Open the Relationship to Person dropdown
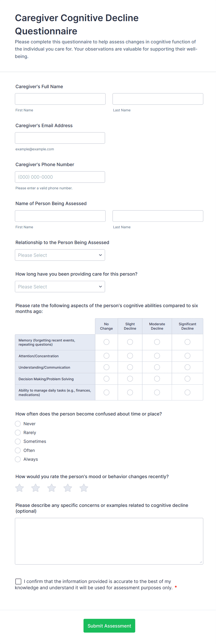The image size is (216, 644). point(60,255)
